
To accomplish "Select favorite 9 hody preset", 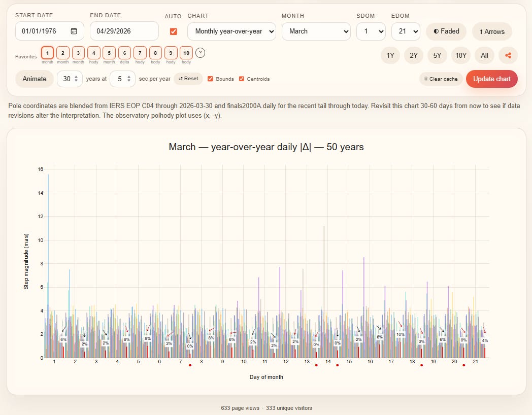I will [171, 53].
